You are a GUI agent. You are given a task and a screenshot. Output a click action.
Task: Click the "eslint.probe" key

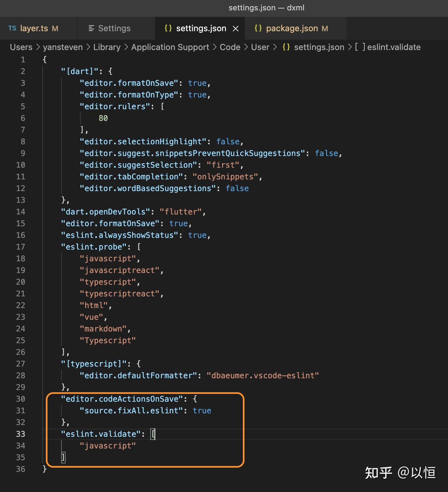coord(94,247)
